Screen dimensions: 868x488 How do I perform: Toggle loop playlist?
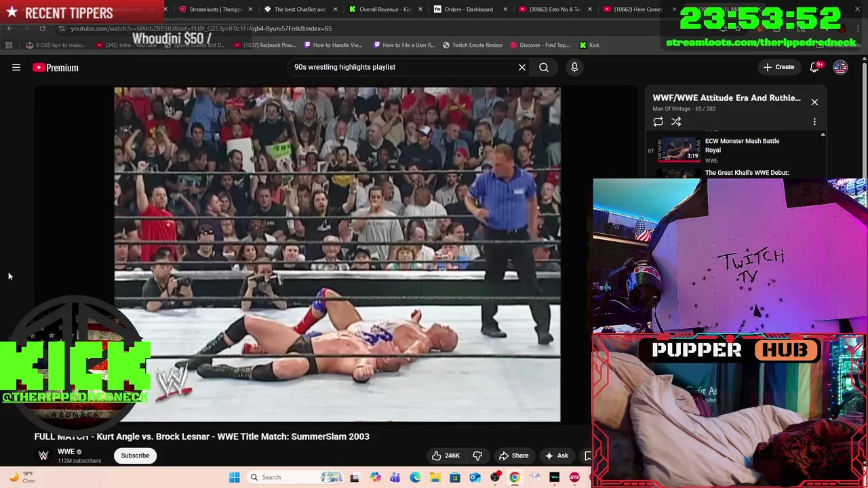click(x=658, y=121)
